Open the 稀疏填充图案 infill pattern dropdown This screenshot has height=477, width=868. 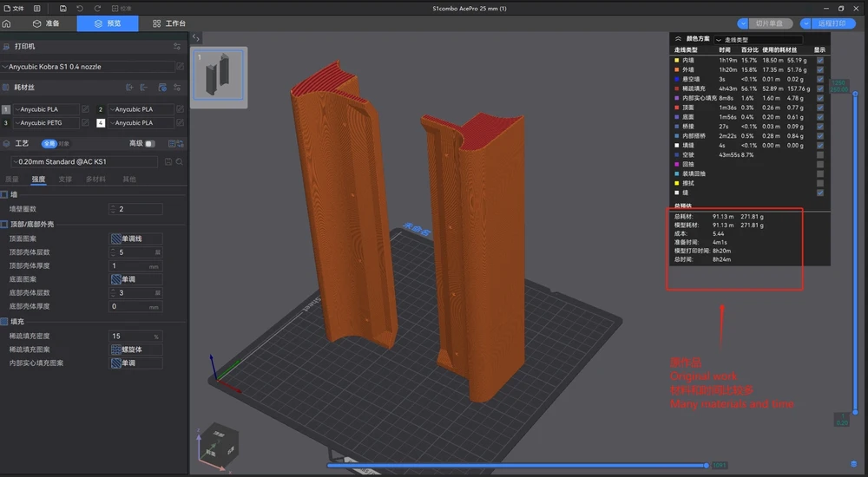[x=136, y=350]
